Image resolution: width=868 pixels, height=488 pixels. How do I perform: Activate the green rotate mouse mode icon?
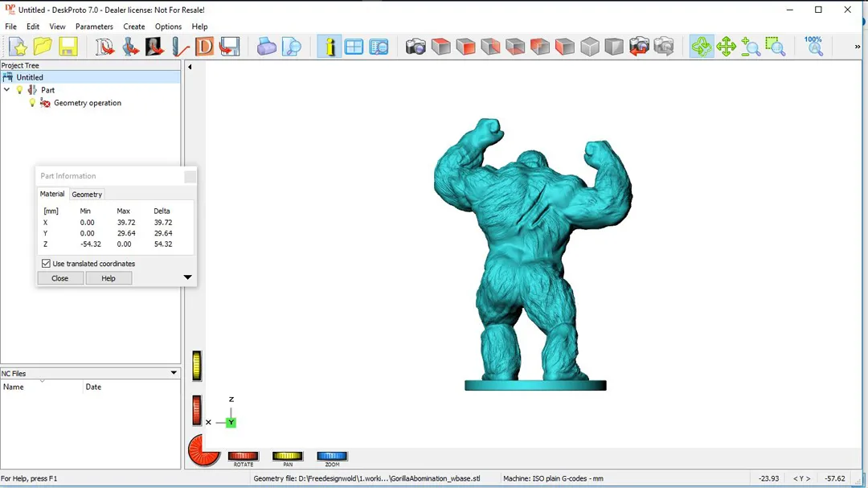(702, 47)
